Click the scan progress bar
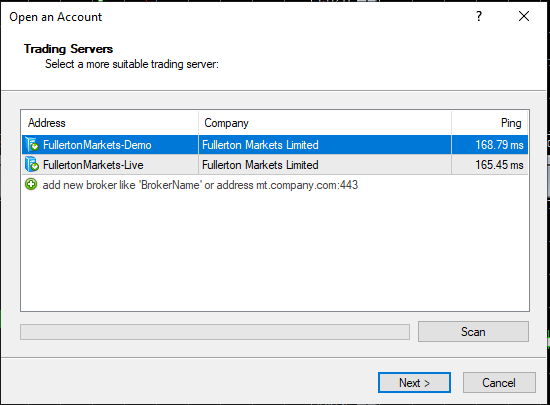 click(215, 332)
